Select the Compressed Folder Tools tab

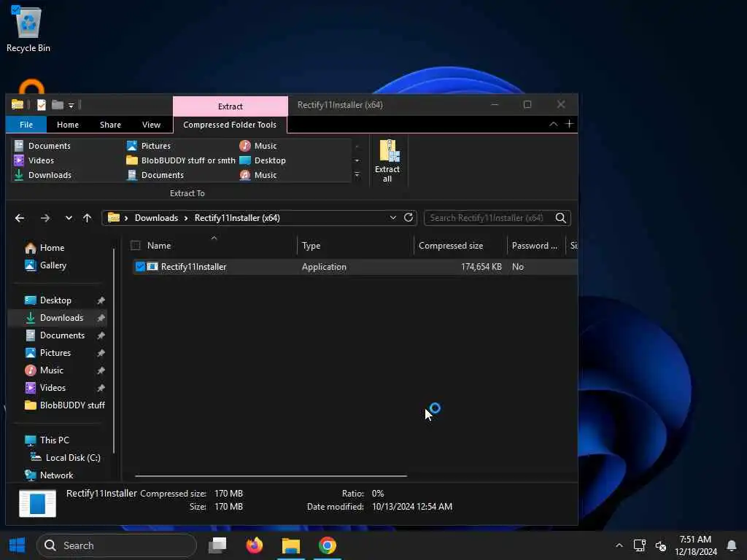(230, 125)
